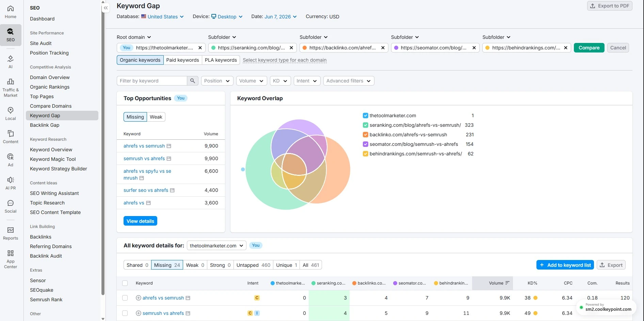Collapse the sidebar with double-chevron icon
The height and width of the screenshot is (321, 644).
(x=106, y=8)
